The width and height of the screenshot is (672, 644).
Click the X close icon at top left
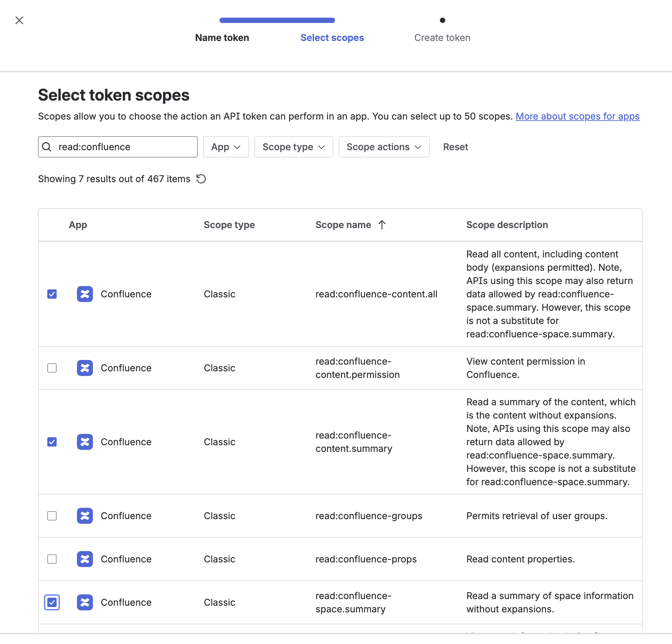(x=20, y=21)
